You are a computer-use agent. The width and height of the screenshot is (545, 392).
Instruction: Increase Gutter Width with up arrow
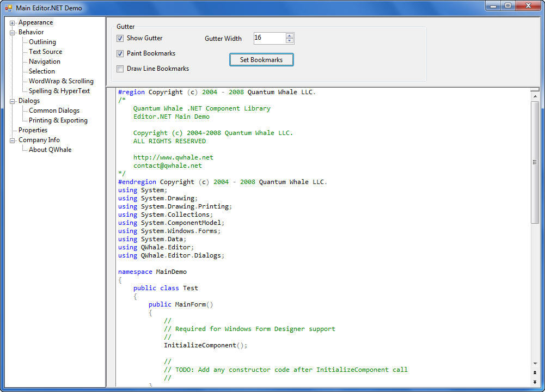[290, 35]
